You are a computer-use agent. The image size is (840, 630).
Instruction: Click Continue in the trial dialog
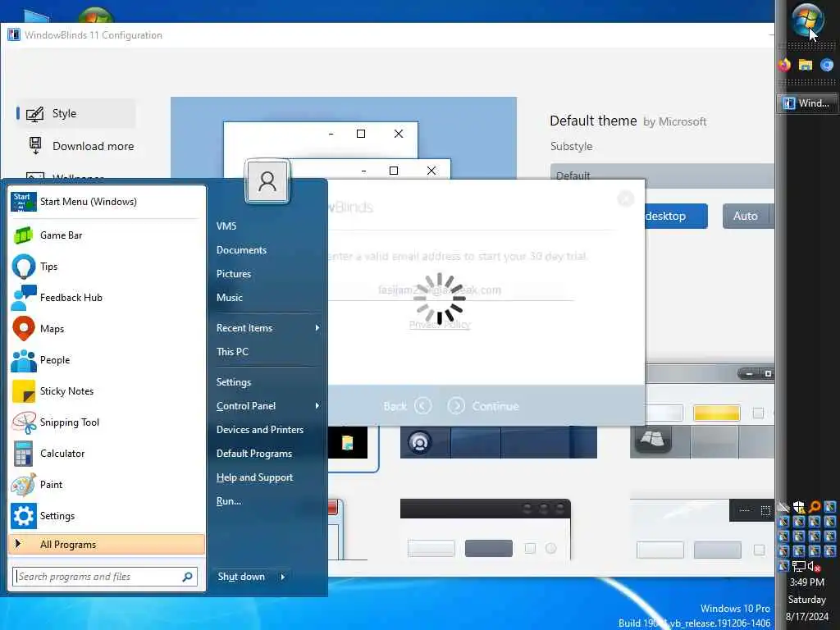(x=483, y=406)
